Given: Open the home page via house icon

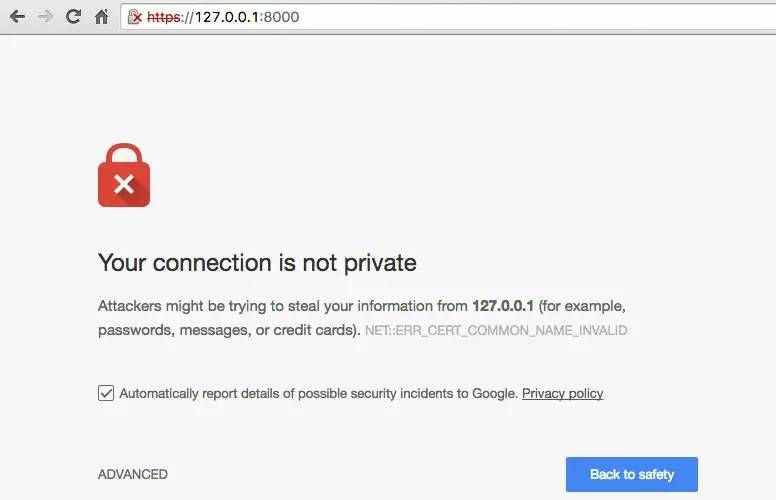Looking at the screenshot, I should pyautogui.click(x=101, y=16).
